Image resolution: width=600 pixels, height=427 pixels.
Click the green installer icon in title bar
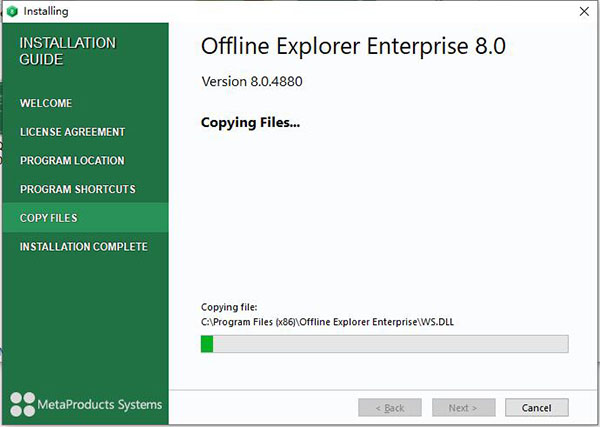(12, 11)
